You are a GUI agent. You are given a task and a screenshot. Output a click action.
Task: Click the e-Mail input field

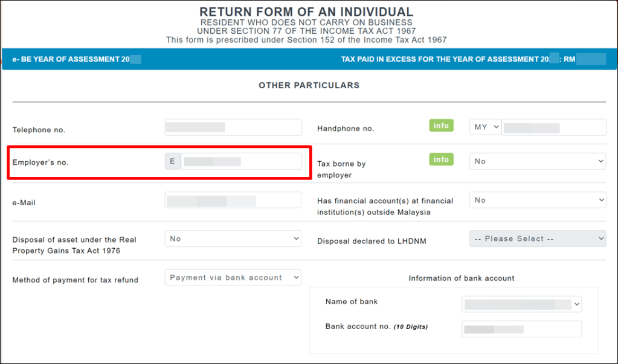click(x=233, y=200)
